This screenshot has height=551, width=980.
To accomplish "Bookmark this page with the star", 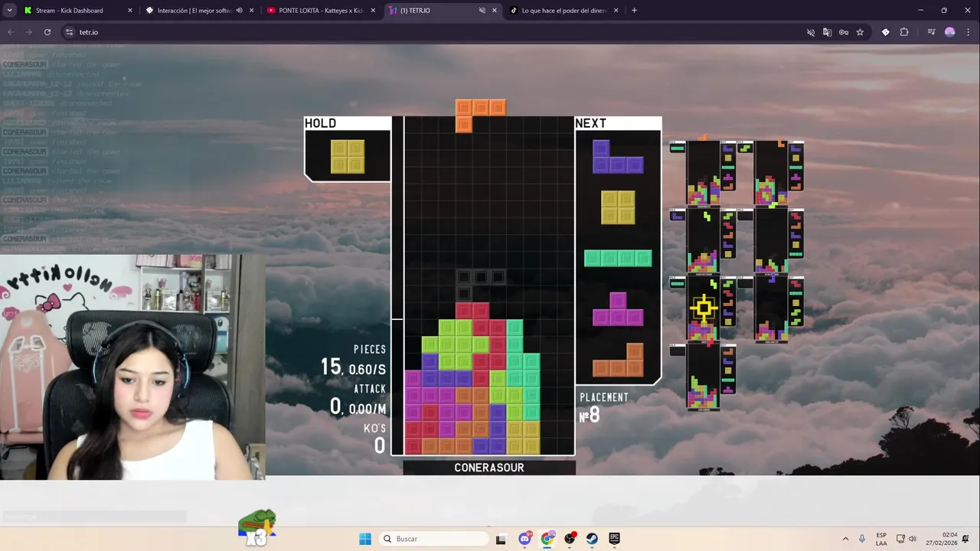I will point(860,32).
